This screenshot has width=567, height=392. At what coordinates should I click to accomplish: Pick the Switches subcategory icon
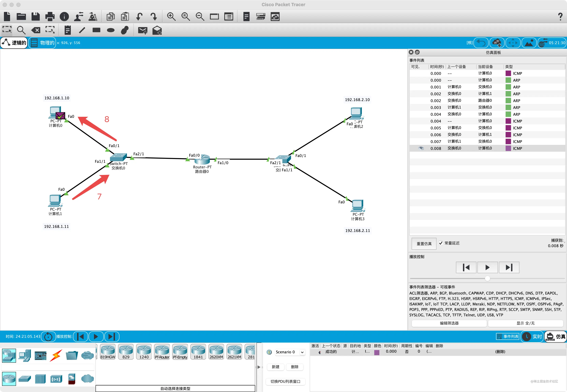(x=25, y=379)
